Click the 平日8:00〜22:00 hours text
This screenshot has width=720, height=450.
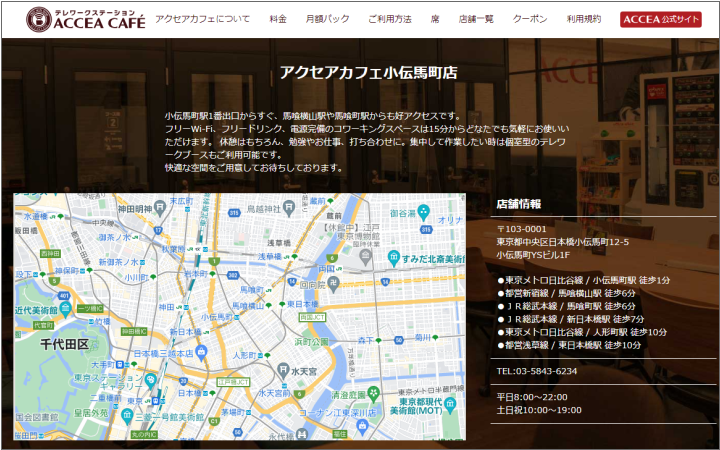(x=532, y=397)
